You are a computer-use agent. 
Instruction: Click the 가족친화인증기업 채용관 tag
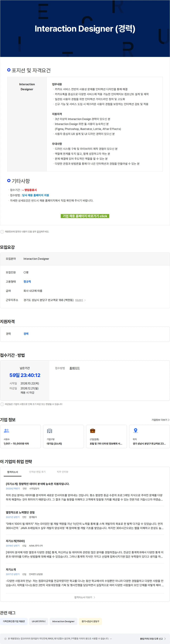tap(14, 621)
